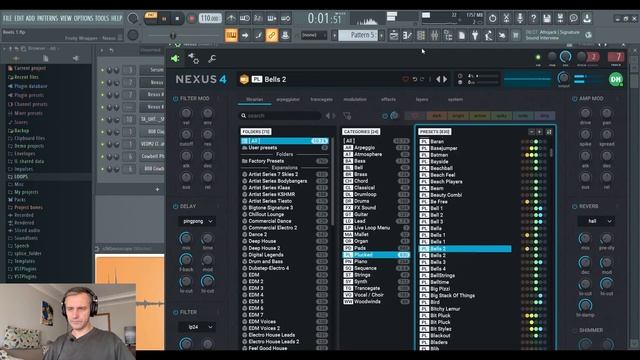Click the Nexus preset search field
Screen dimensions: 640x360
(280, 116)
